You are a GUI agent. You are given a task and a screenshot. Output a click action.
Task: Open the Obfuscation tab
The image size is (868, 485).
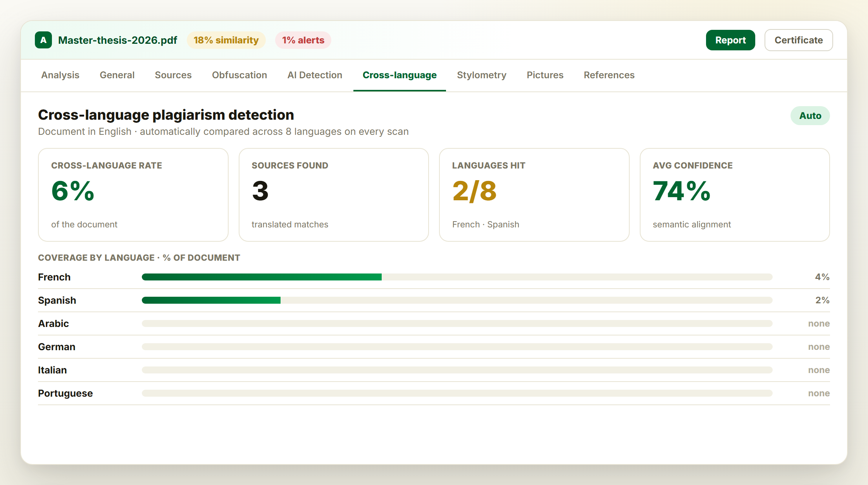(239, 75)
